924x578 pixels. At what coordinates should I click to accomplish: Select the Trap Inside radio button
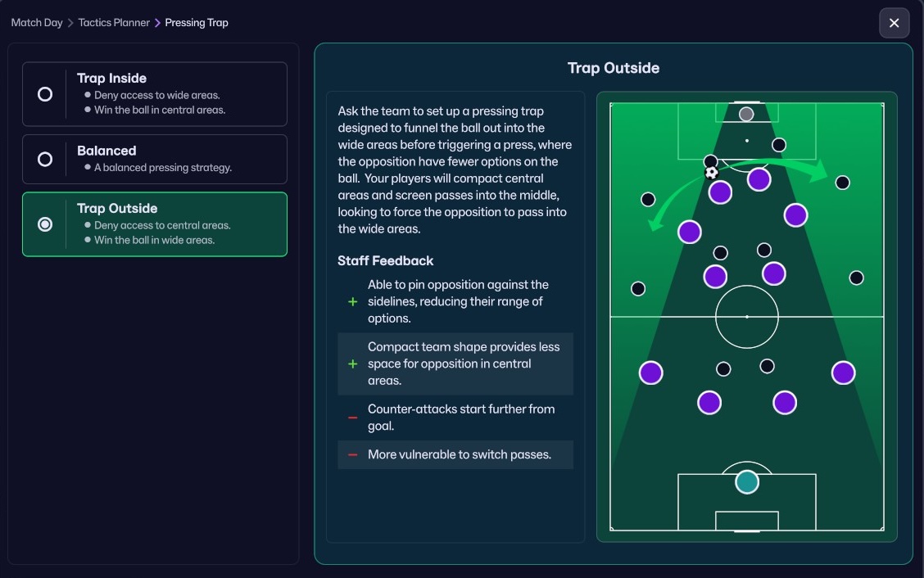coord(45,94)
